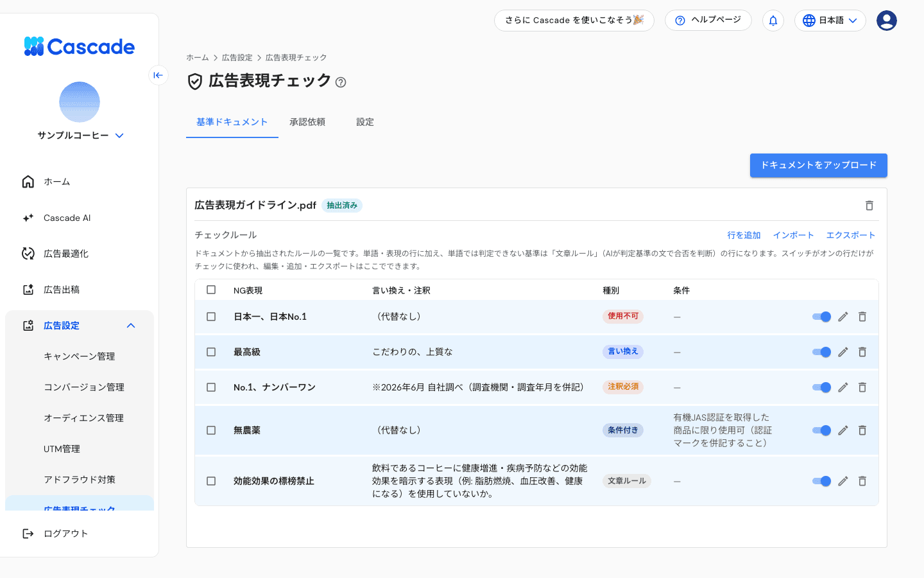Image resolution: width=924 pixels, height=578 pixels.
Task: Open アドフラウド対策 in the sidebar
Action: click(80, 480)
